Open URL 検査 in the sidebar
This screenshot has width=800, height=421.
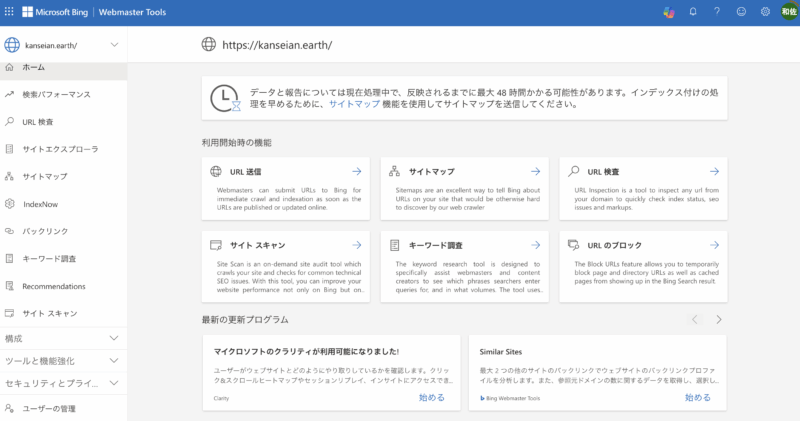(x=63, y=122)
